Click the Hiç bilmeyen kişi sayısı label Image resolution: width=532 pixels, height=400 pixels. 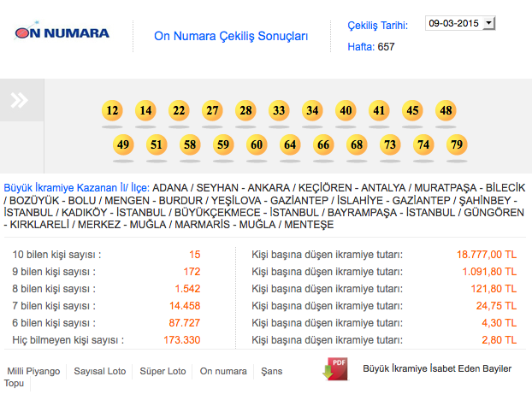pyautogui.click(x=68, y=340)
